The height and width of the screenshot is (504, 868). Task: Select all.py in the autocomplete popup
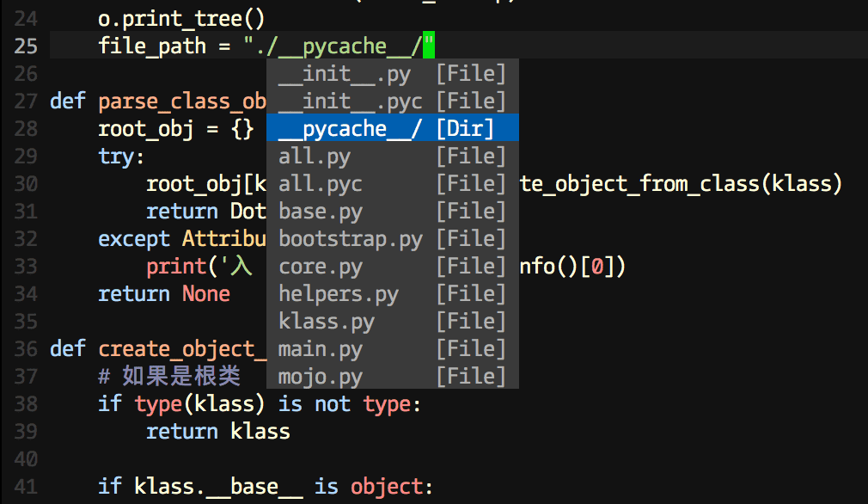(315, 156)
